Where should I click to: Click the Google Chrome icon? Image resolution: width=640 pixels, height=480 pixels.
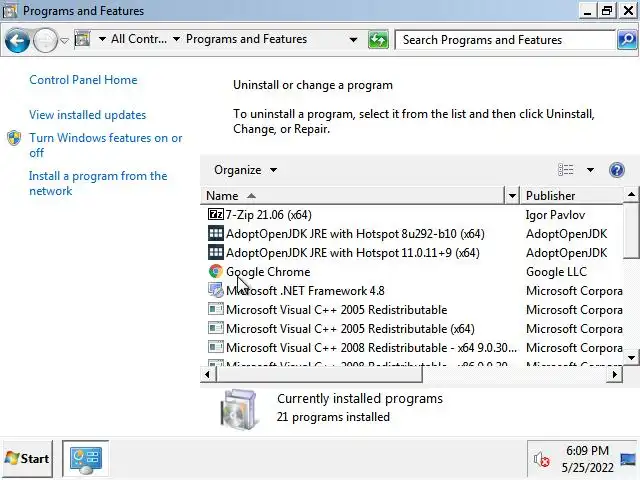216,271
